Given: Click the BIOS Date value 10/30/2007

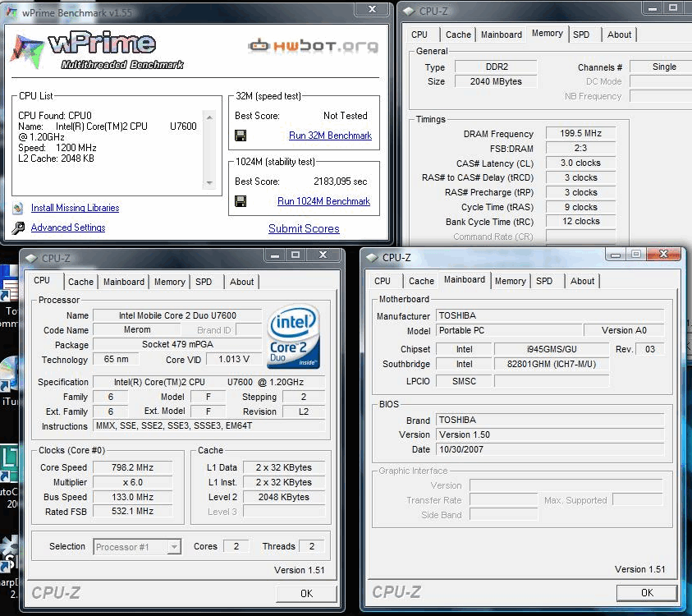Looking at the screenshot, I should coord(550,449).
